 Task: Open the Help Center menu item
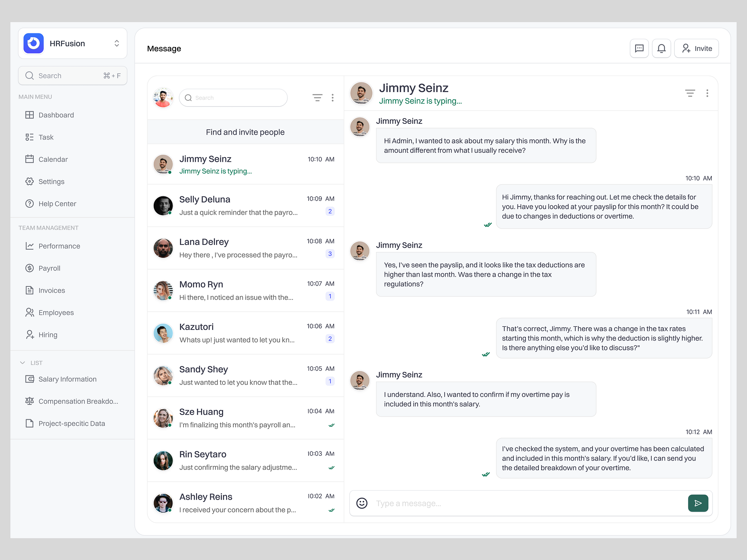[57, 203]
